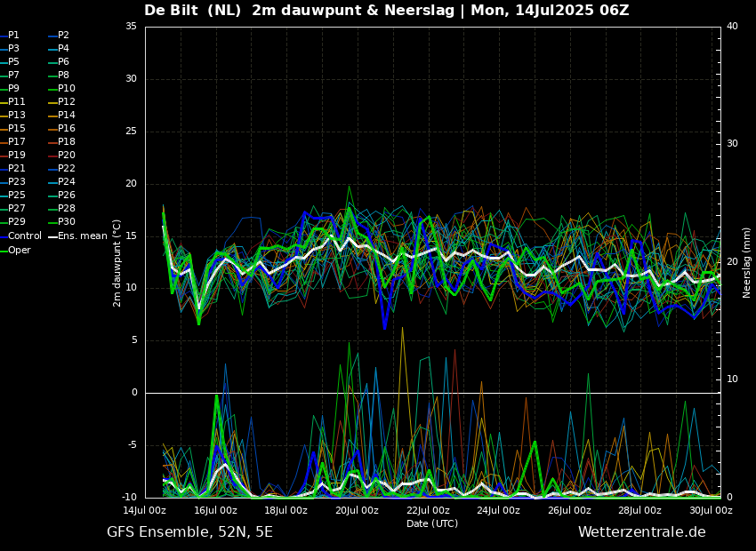The image size is (756, 551).
Task: Select the P3 legend entry
Action: [x=10, y=49]
